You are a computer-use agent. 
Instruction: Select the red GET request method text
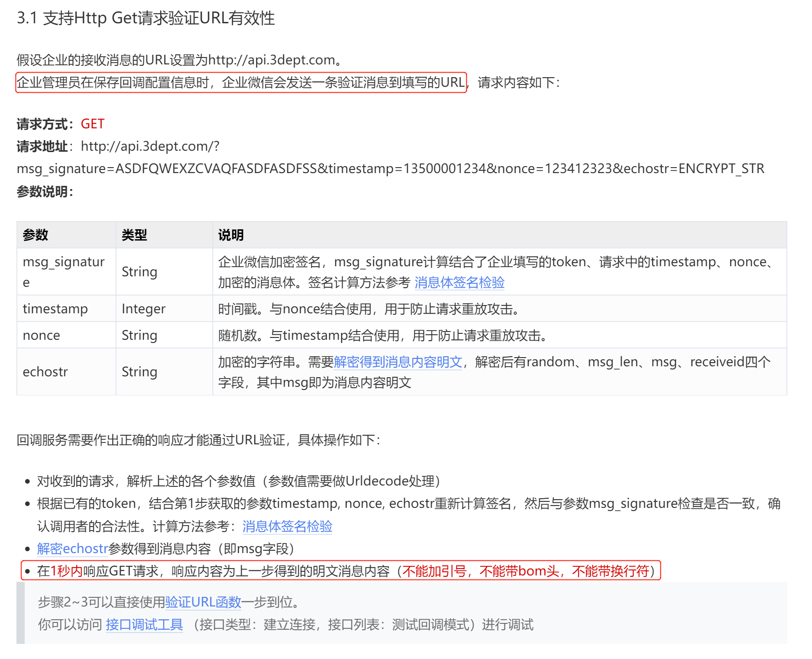point(92,123)
